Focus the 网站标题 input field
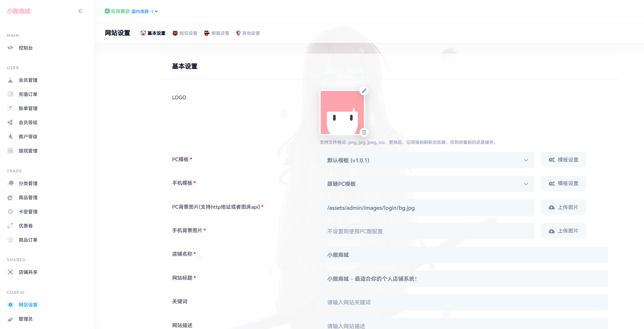Screen dimensions: 644x329 (x=464, y=279)
